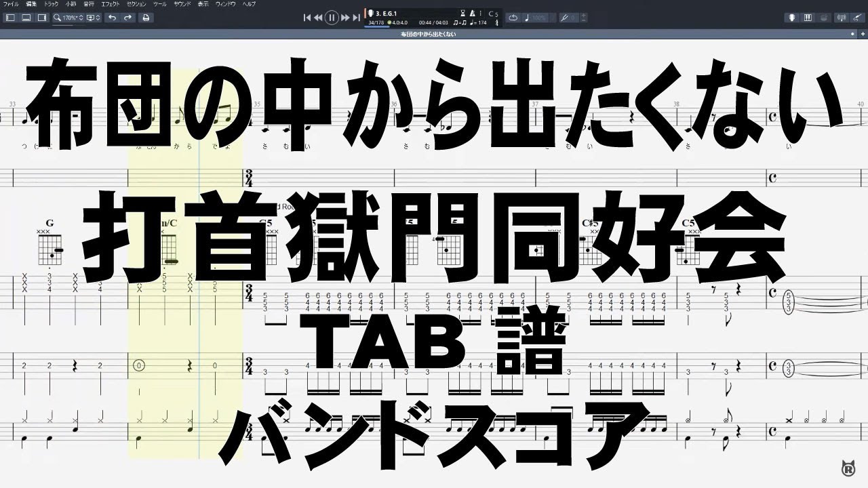Click the circled 0 note in bass tab
The width and height of the screenshot is (868, 488).
pos(140,365)
